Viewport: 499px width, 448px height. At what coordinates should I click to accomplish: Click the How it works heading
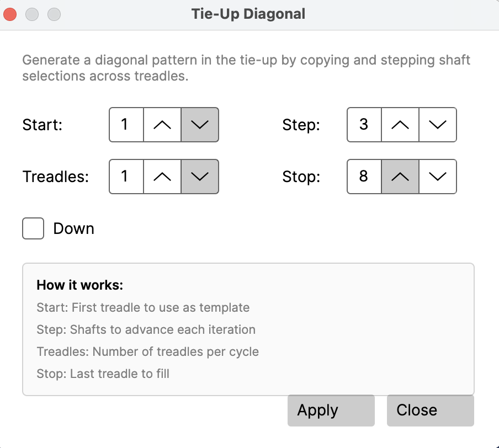[79, 285]
